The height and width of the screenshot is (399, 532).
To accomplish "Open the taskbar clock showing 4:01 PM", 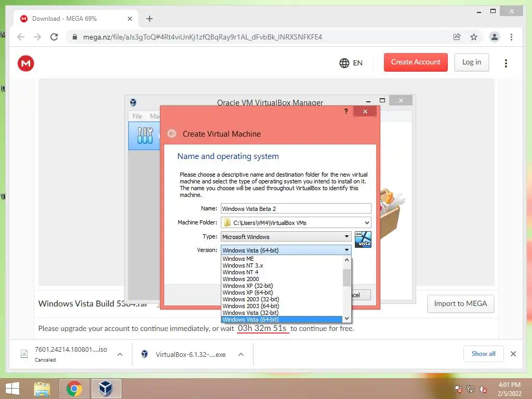I will tap(509, 389).
